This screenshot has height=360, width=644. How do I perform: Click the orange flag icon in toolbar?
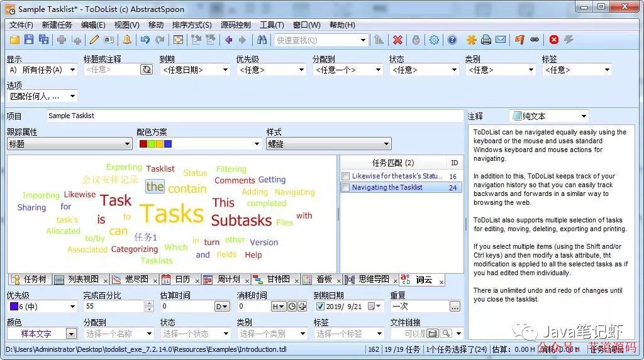tap(519, 40)
